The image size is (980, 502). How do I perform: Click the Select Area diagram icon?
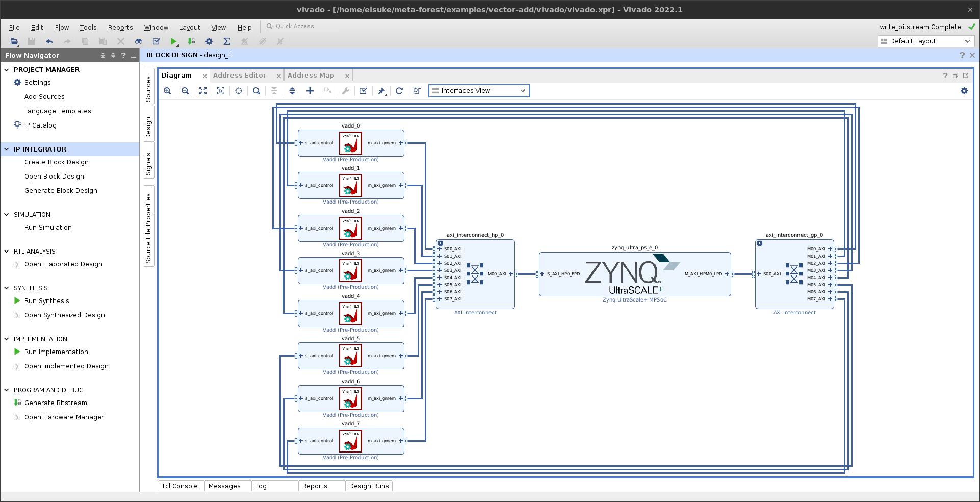tap(221, 91)
